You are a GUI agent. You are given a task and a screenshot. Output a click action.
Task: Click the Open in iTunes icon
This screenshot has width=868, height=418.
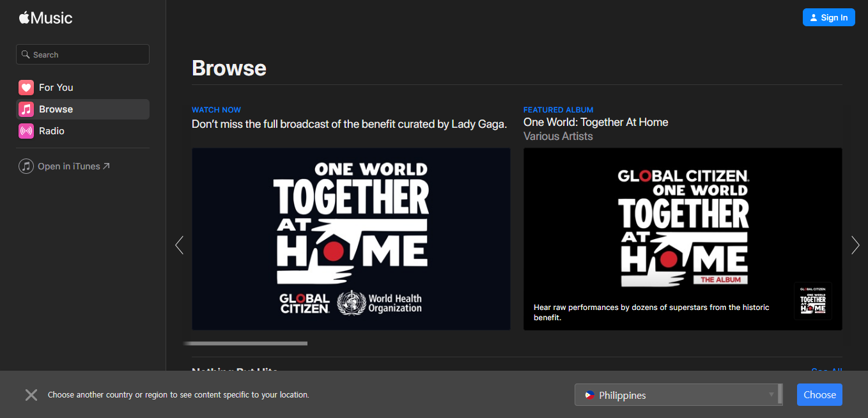point(26,167)
